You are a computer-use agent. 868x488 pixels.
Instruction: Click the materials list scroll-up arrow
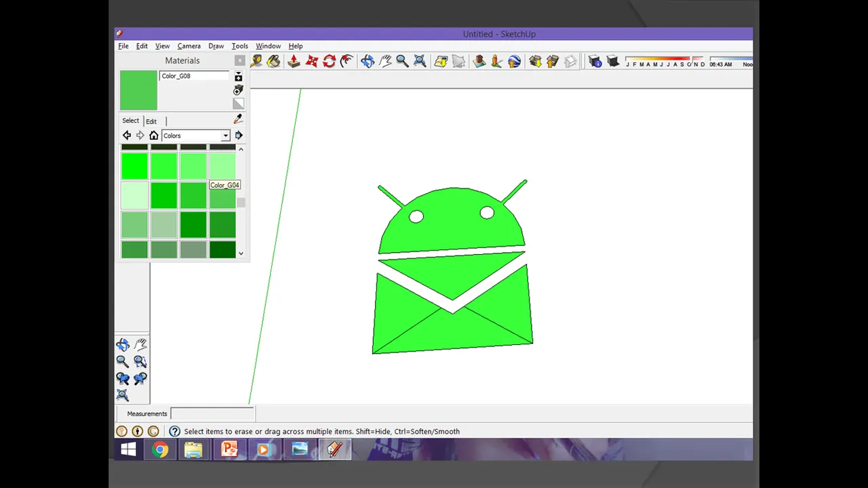(241, 149)
